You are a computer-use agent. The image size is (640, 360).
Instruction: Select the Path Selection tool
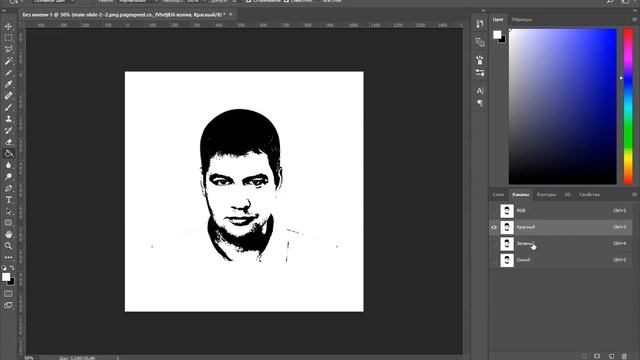(8, 211)
